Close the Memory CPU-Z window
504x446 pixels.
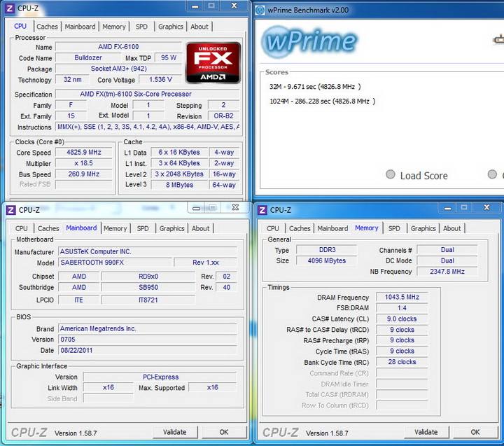[x=486, y=207]
